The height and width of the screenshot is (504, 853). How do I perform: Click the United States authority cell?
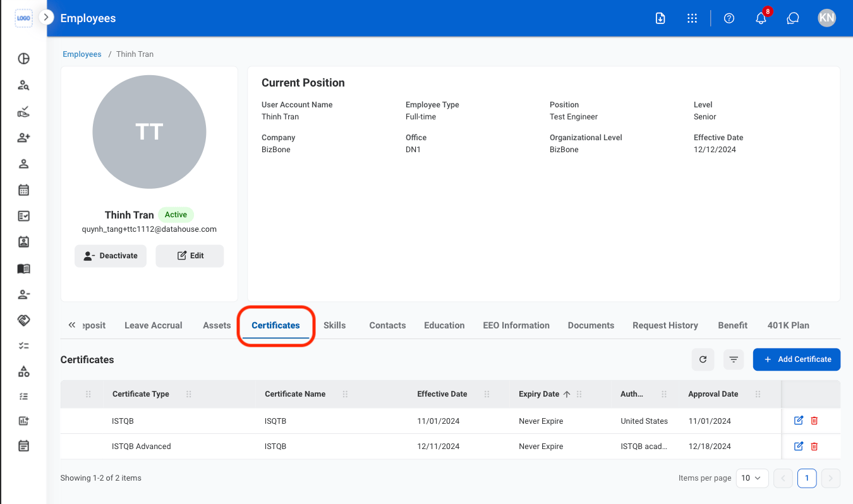click(644, 421)
